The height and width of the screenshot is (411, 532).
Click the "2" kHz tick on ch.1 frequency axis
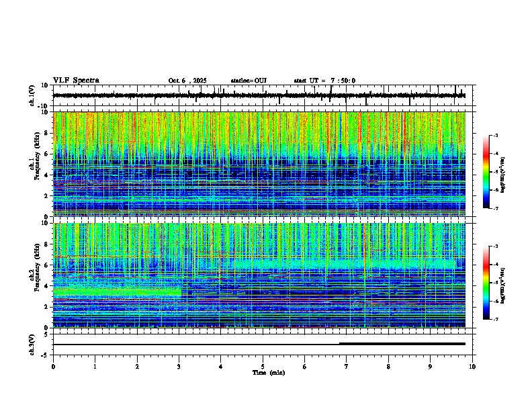point(47,195)
